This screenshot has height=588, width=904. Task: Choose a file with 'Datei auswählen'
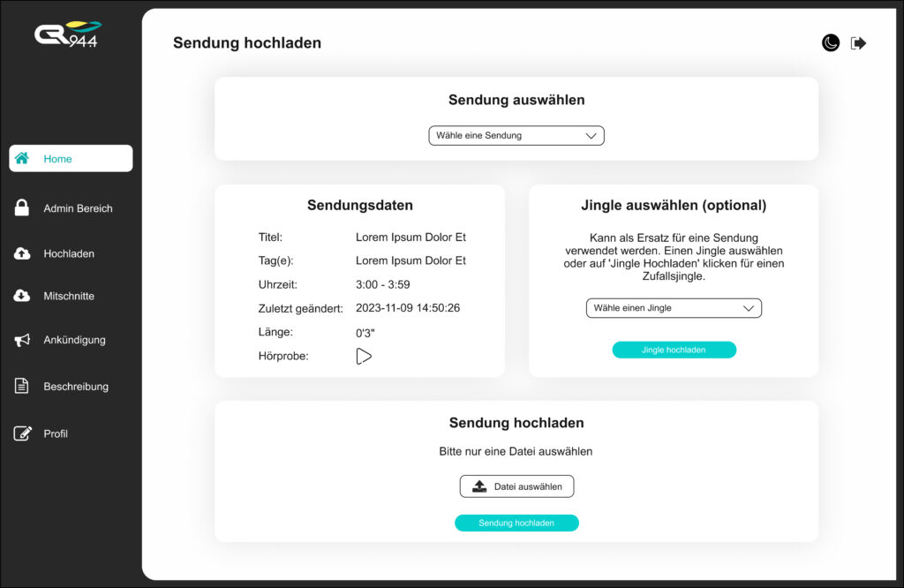click(516, 486)
